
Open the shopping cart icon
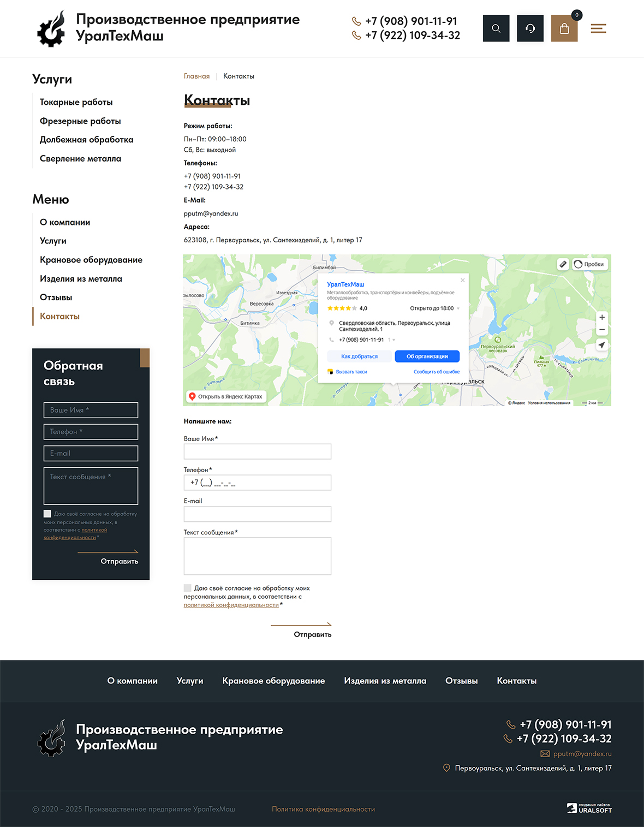564,28
